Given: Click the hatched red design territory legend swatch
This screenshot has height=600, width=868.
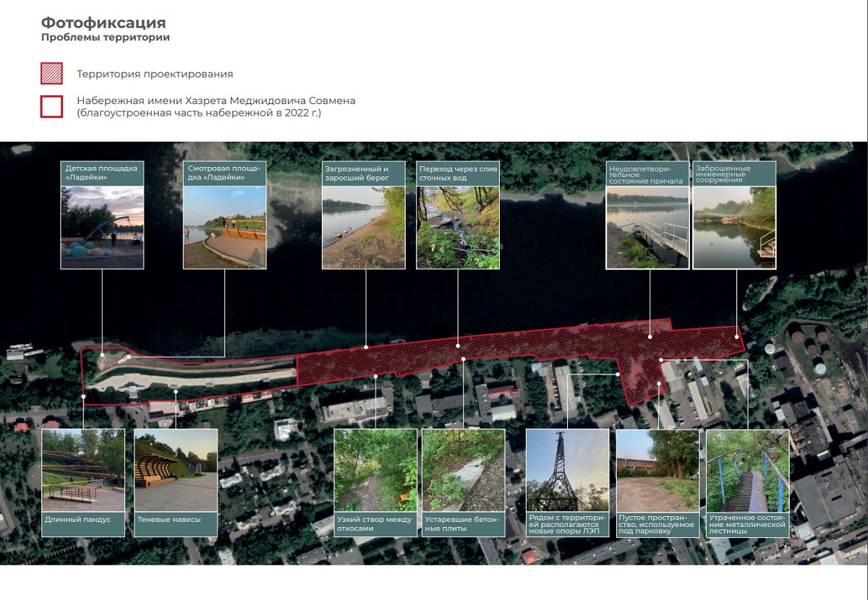Looking at the screenshot, I should [x=52, y=74].
